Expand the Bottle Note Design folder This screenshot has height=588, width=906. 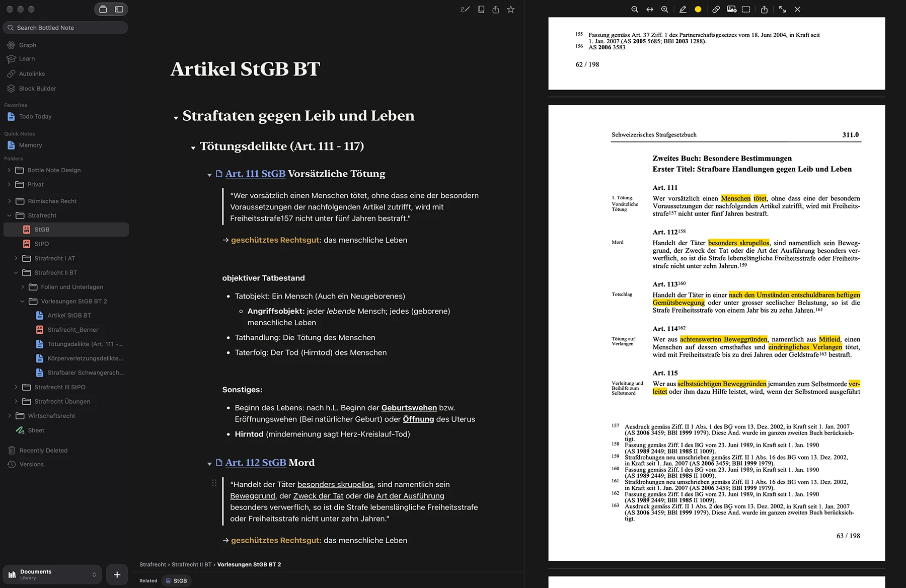coord(9,170)
